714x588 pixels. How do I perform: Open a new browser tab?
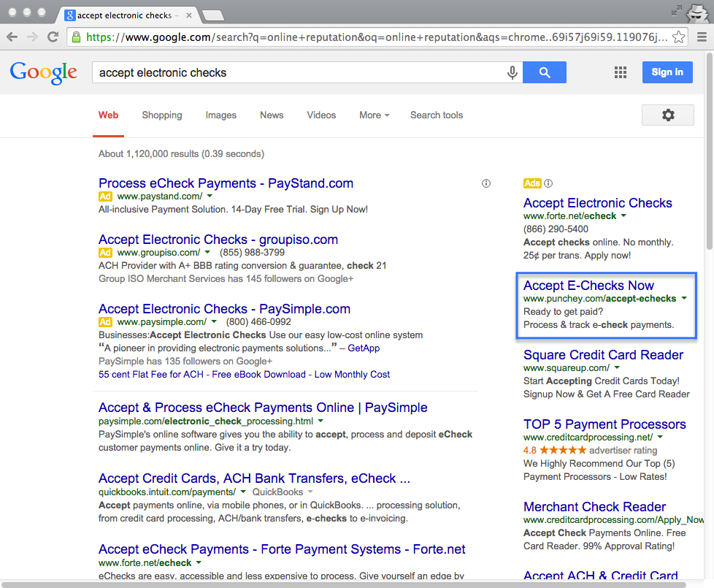213,15
